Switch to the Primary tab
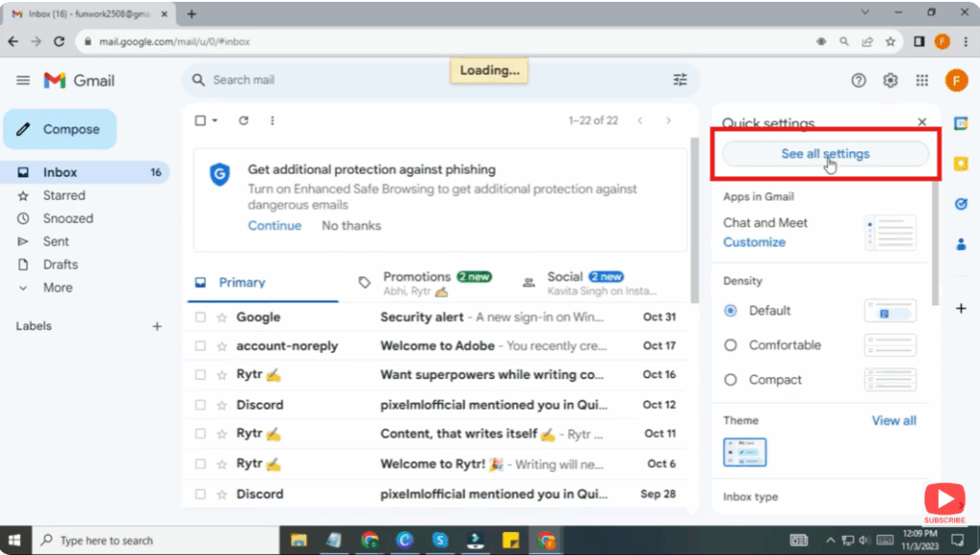This screenshot has width=980, height=555. pyautogui.click(x=262, y=282)
